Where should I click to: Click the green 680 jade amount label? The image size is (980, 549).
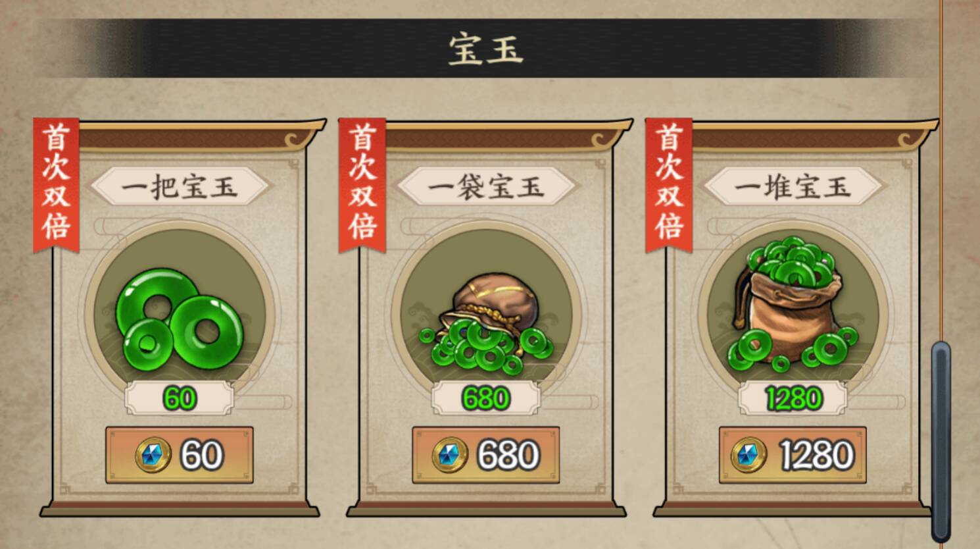[486, 398]
